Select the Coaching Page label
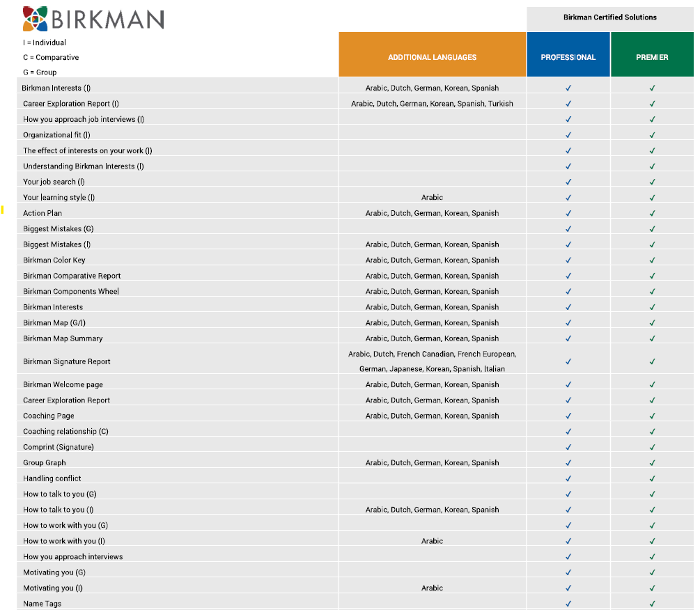Viewport: 700px width, 610px height. point(49,416)
